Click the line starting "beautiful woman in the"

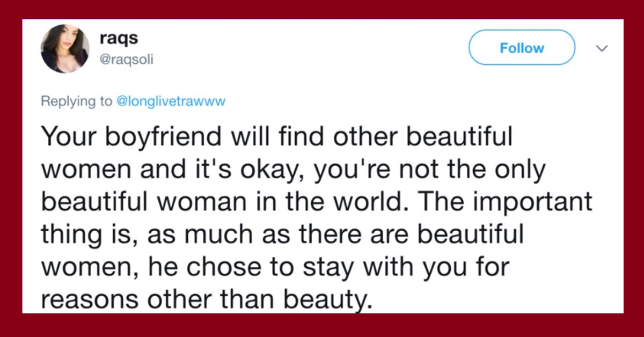pyautogui.click(x=317, y=202)
